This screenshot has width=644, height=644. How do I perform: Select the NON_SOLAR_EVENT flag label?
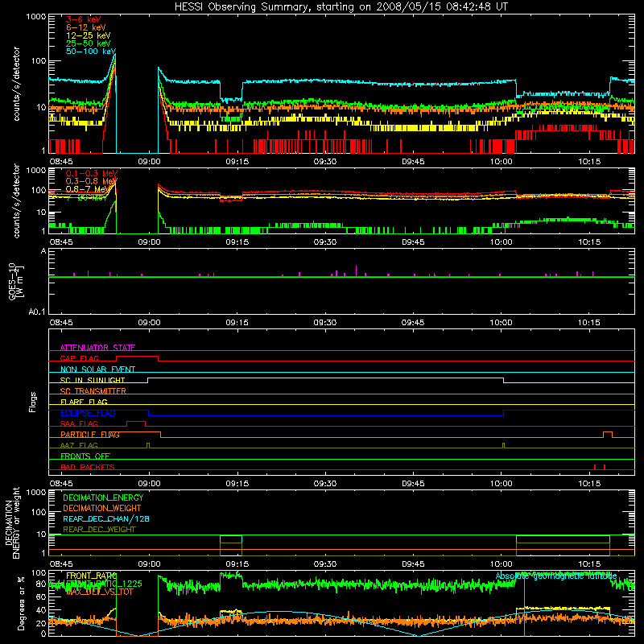97,369
